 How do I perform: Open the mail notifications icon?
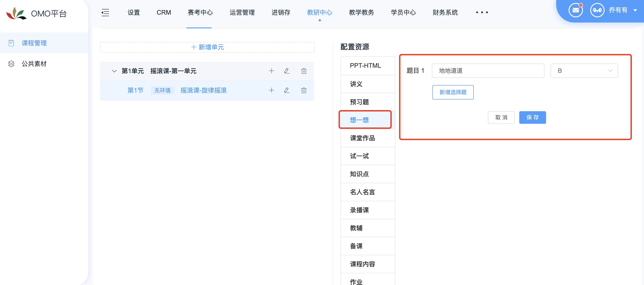576,10
